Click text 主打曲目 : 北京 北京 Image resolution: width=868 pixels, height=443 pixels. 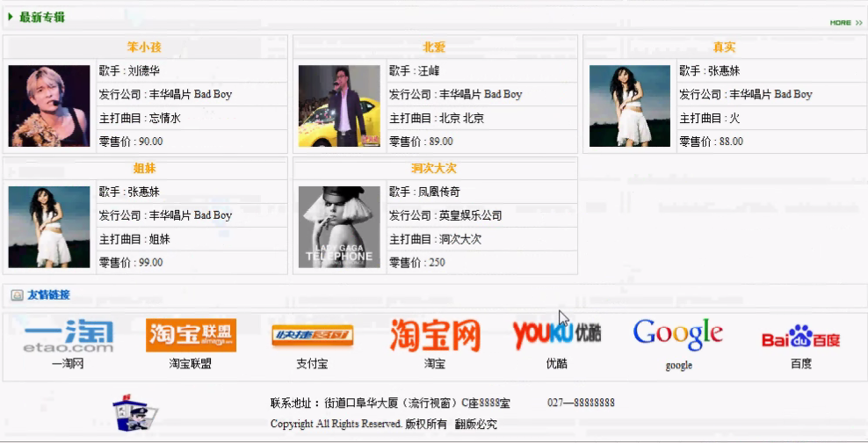[437, 118]
